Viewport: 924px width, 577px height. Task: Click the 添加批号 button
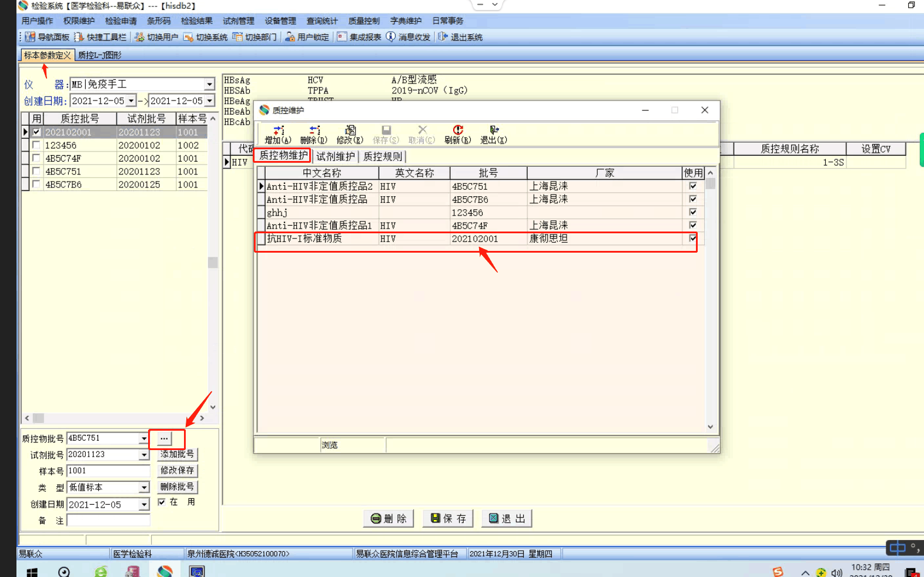pyautogui.click(x=178, y=454)
